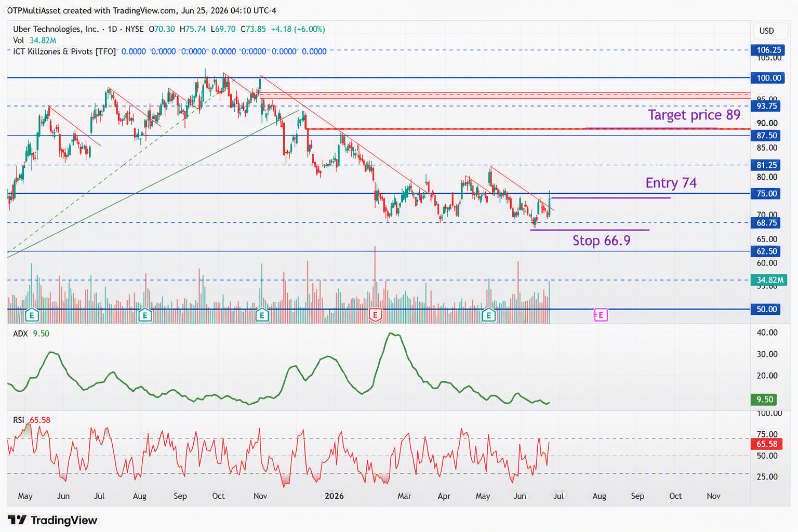Viewport: 798px width, 532px height.
Task: Select the 87.50 price level label
Action: tap(767, 136)
